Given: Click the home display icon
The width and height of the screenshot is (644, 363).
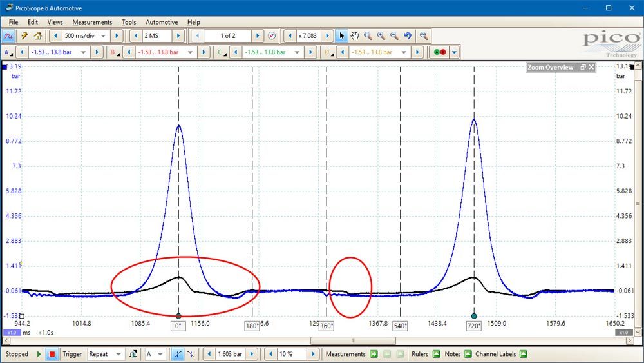Looking at the screenshot, I should coord(38,35).
